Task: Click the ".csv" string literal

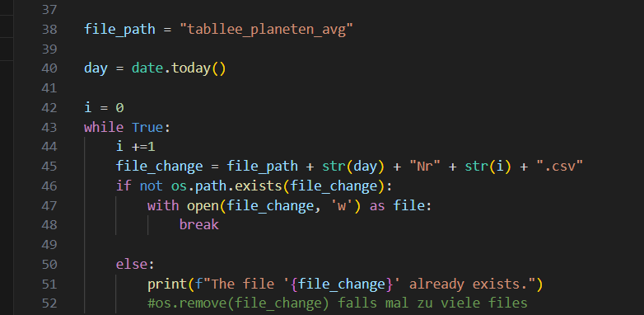Action: tap(559, 166)
